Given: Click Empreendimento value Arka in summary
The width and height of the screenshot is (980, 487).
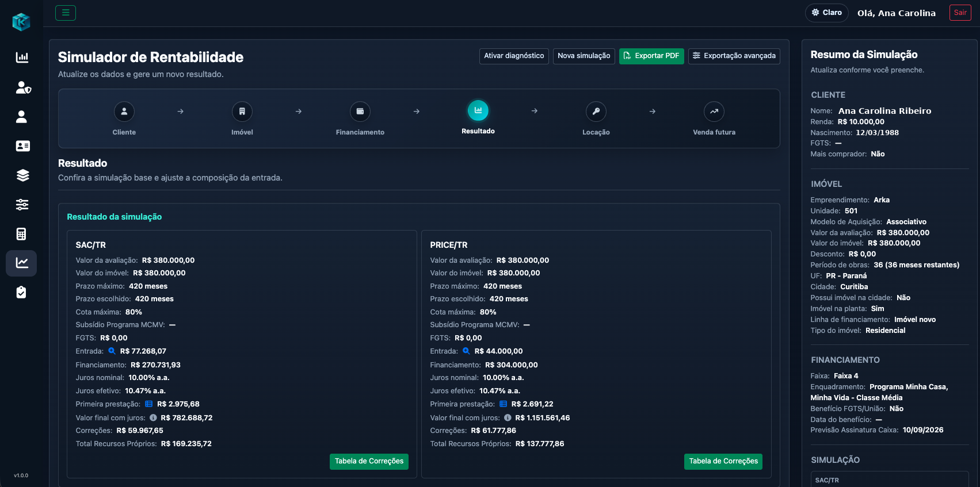Looking at the screenshot, I should click(882, 200).
